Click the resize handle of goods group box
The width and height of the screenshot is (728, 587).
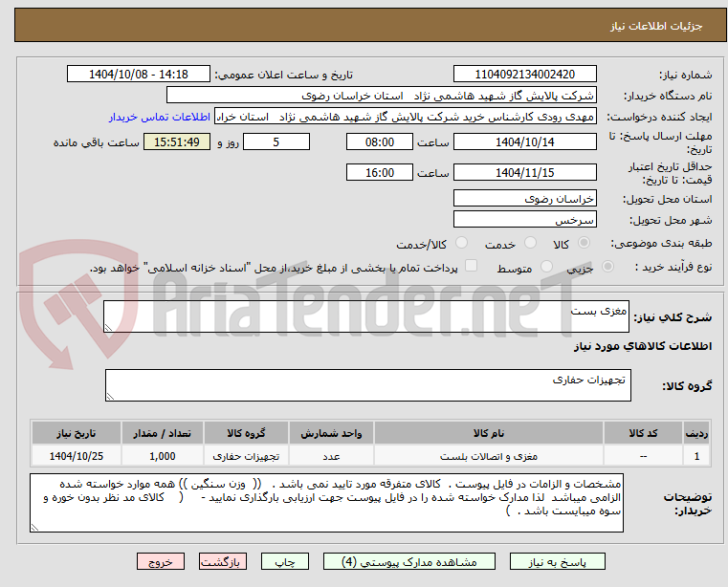tap(110, 397)
